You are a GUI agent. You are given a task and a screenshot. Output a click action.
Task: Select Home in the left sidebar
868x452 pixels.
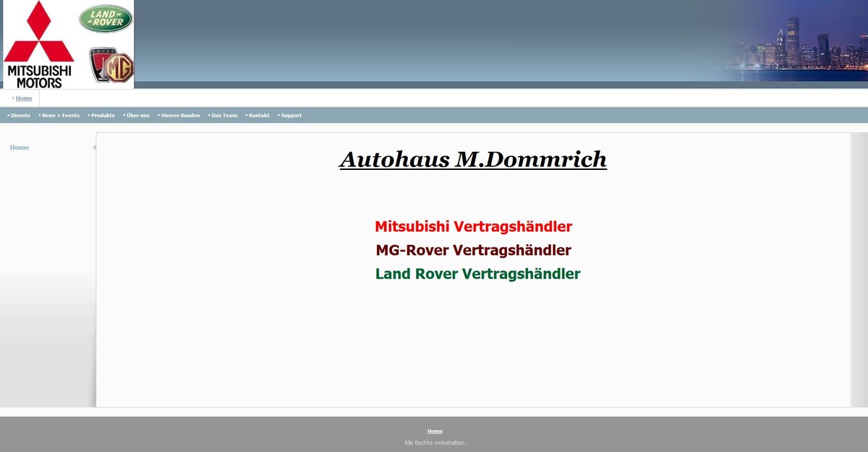(20, 148)
